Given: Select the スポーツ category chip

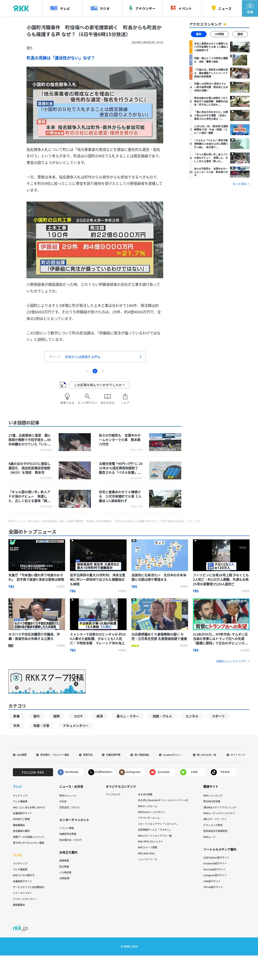Looking at the screenshot, I should 218,716.
